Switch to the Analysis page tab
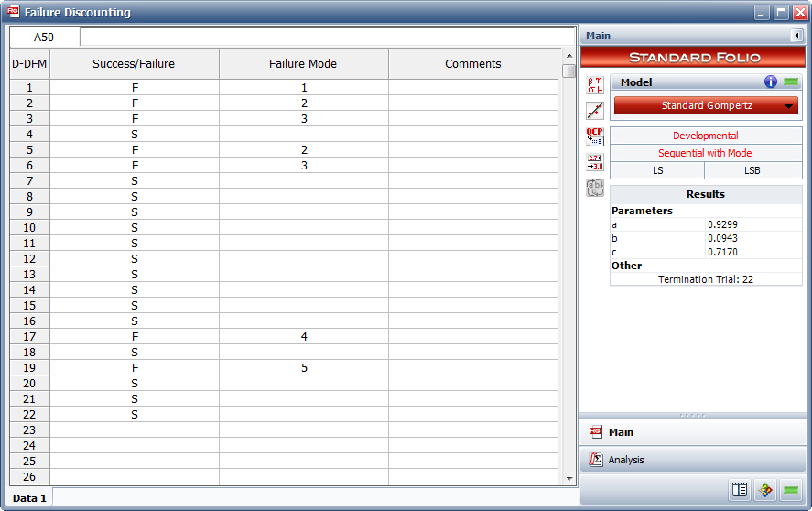The image size is (812, 511). pos(692,460)
